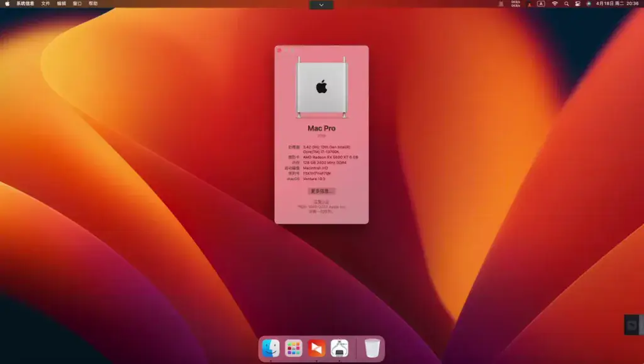644x364 pixels.
Task: Click the notification bell icon in menu bar
Action: point(501,4)
